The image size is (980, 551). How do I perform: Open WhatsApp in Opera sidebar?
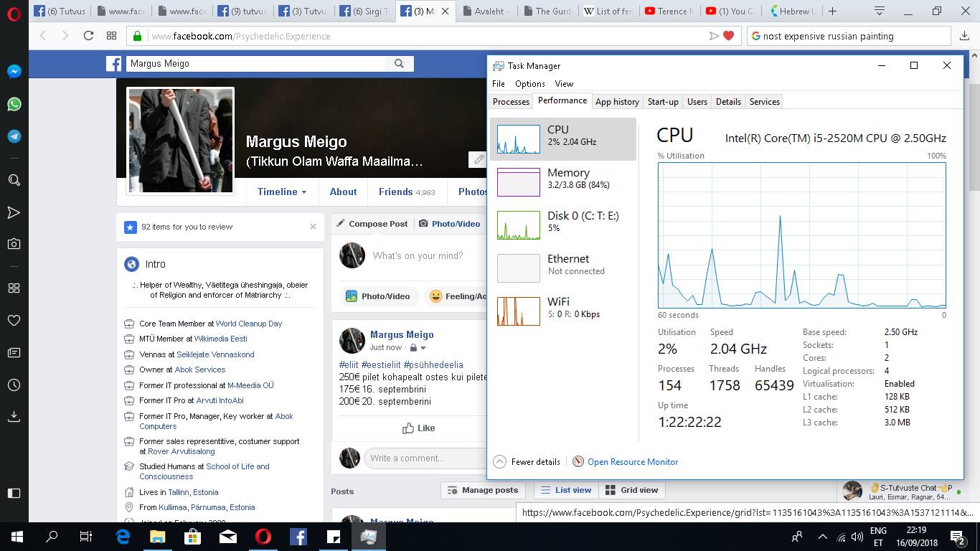click(14, 104)
